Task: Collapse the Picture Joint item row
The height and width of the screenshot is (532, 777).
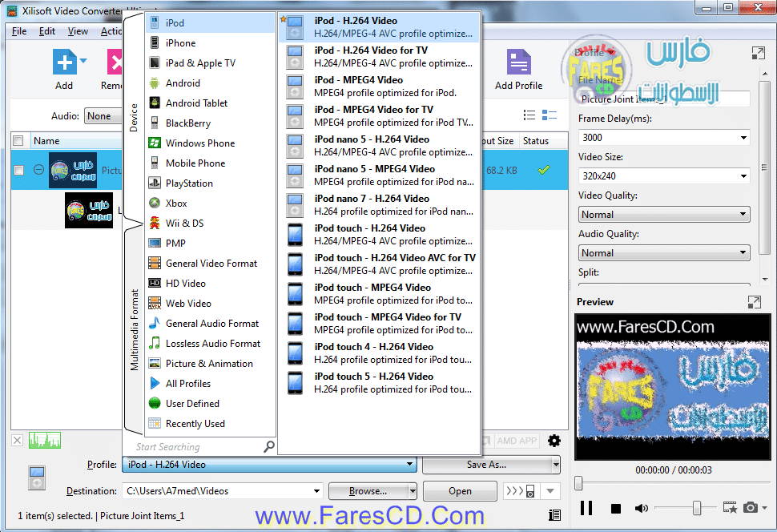Action: click(38, 170)
